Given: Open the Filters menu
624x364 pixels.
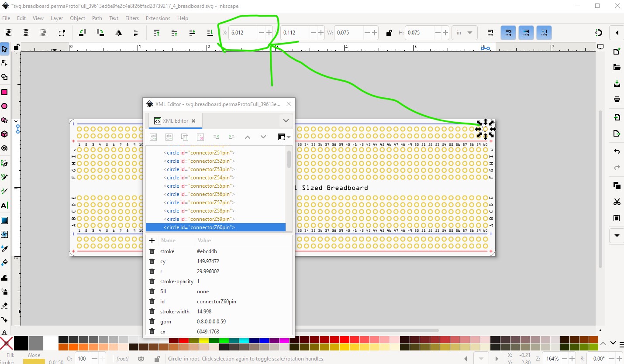Looking at the screenshot, I should click(132, 18).
